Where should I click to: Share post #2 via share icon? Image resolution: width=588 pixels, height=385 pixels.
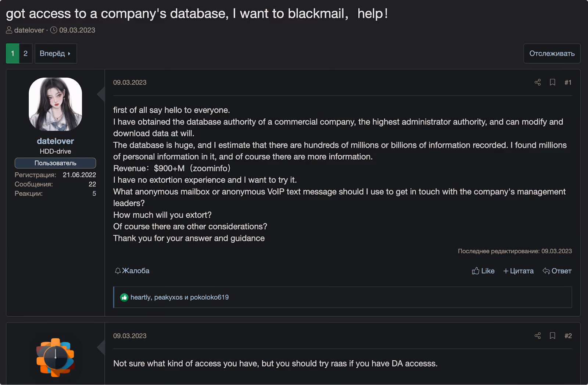pos(537,336)
